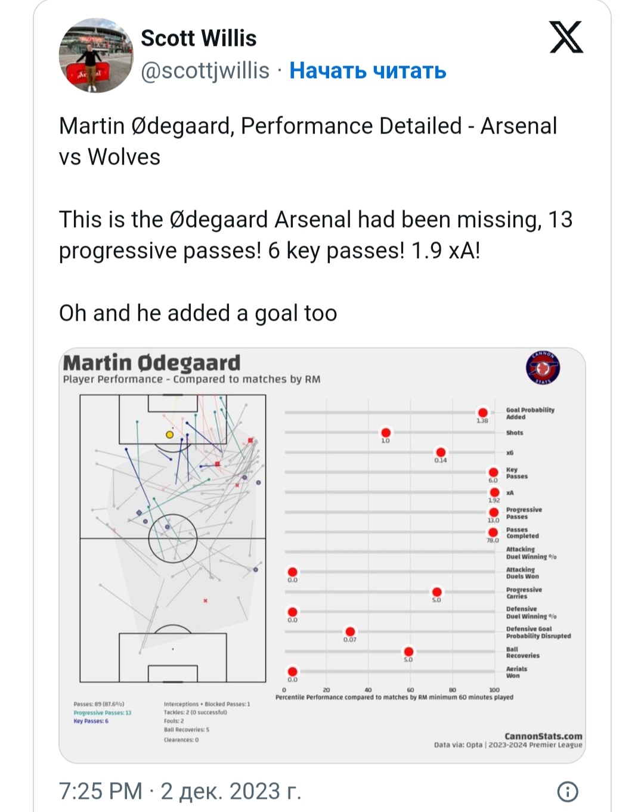The image size is (644, 812).
Task: Click the tweet text about progressive passes
Action: [x=315, y=235]
